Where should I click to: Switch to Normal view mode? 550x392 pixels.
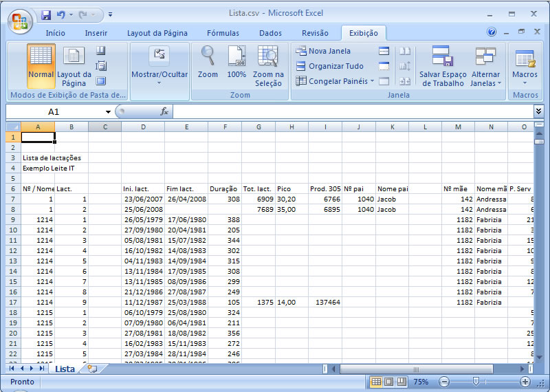point(41,65)
